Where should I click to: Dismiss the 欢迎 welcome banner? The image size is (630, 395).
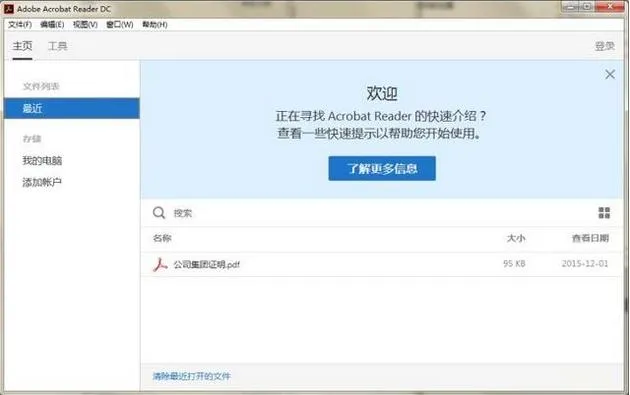click(x=610, y=74)
